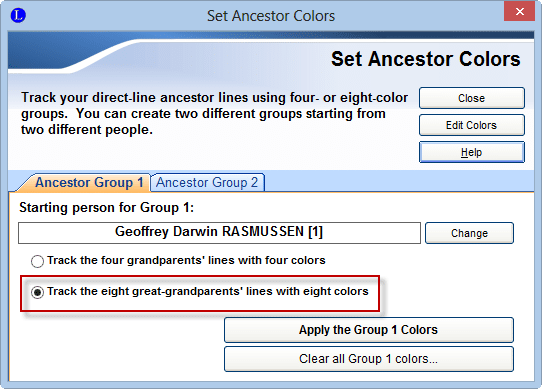Switch to the Ancestor Group 2 tab
This screenshot has height=389, width=542.
[207, 182]
